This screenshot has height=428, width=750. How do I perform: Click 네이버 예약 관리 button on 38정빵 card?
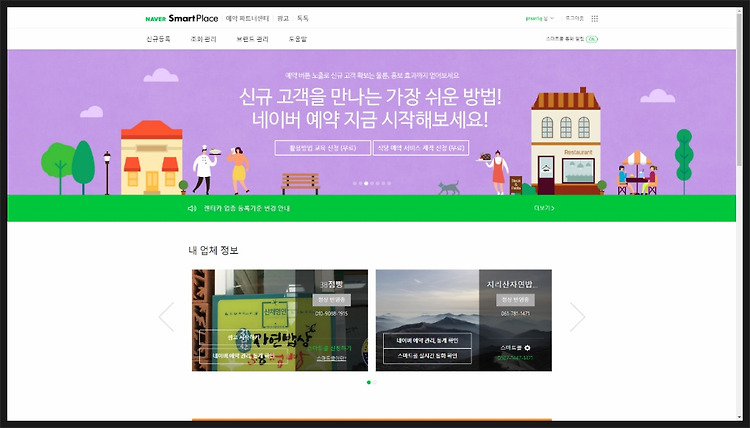(243, 356)
